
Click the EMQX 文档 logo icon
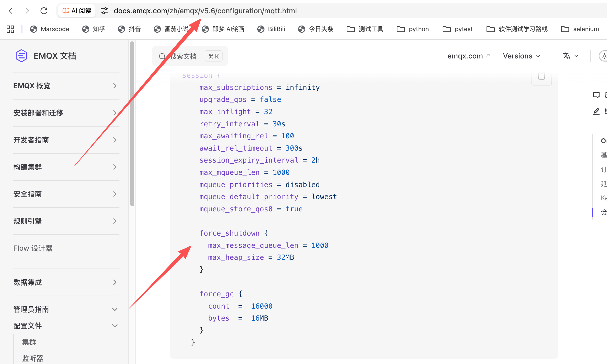click(x=21, y=56)
